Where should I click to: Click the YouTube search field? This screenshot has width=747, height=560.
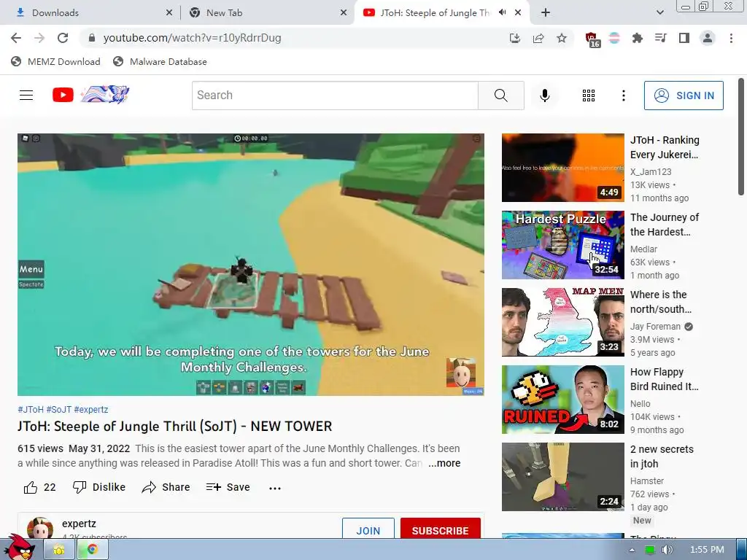tap(335, 96)
